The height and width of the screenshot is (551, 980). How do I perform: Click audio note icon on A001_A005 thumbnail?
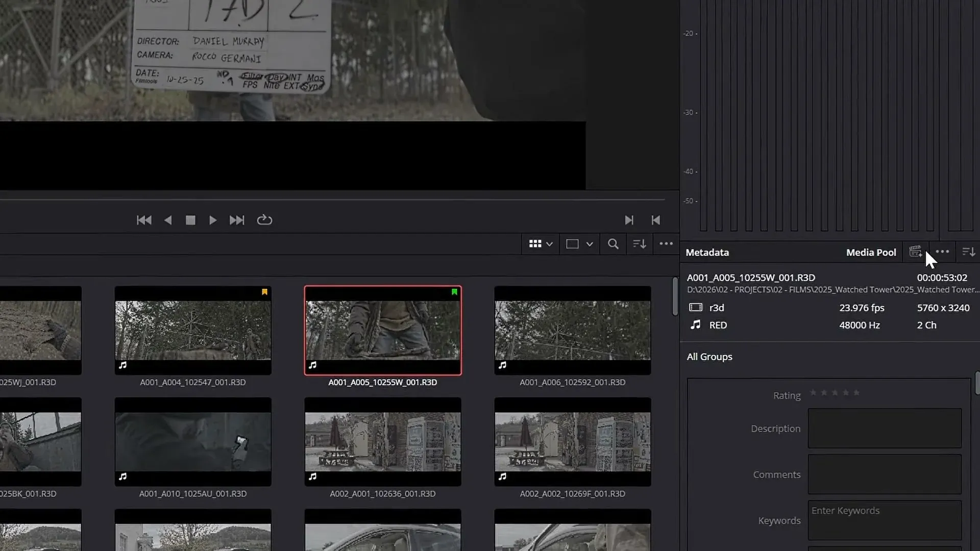312,365
